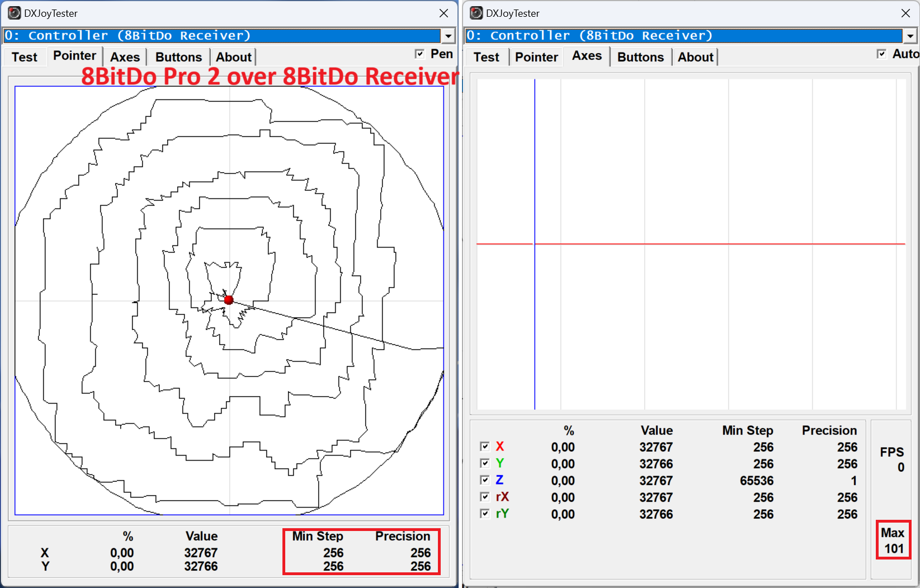Close the left DXJoyTester window
920x588 pixels.
coord(444,13)
